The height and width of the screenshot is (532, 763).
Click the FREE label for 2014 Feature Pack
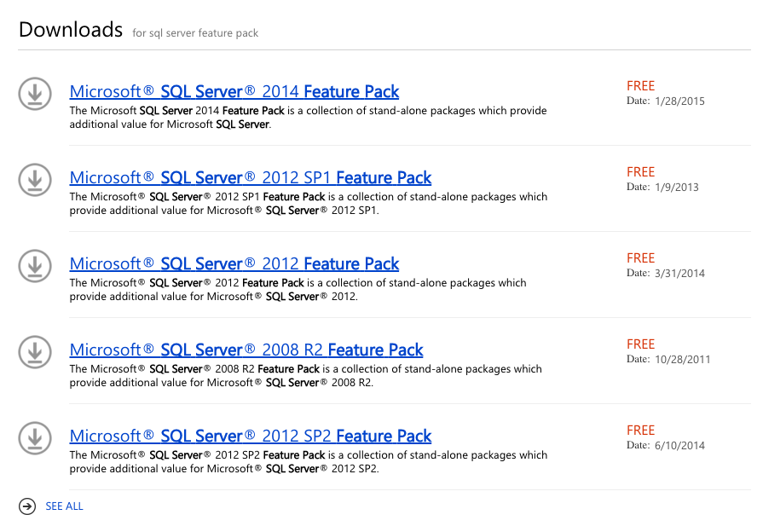[x=640, y=86]
